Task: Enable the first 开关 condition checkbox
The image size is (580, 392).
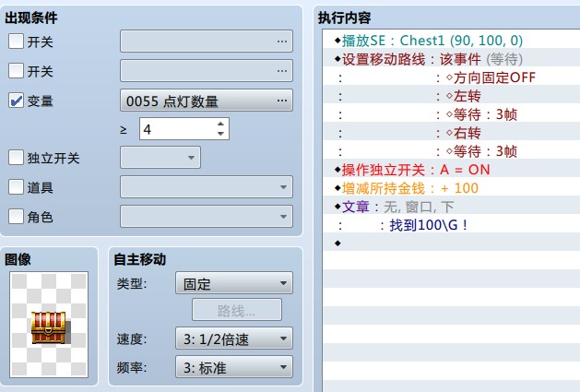Action: [16, 42]
